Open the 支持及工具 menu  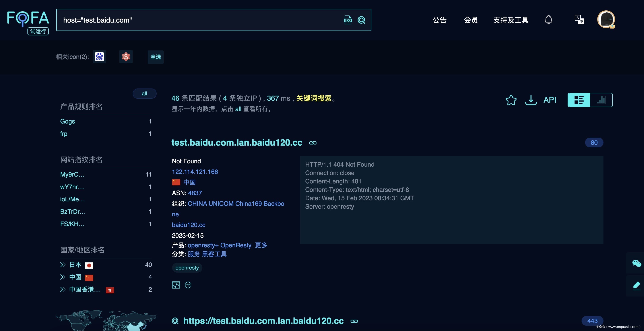coord(510,20)
